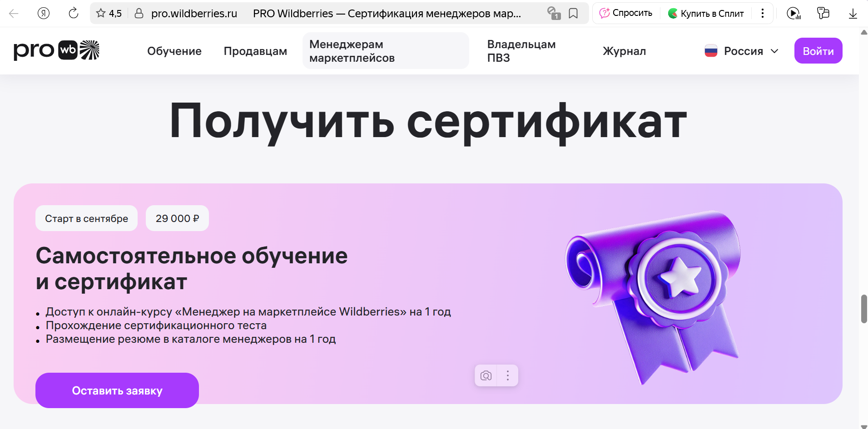This screenshot has height=429, width=868.
Task: Reload the page with refresh icon
Action: tap(73, 14)
